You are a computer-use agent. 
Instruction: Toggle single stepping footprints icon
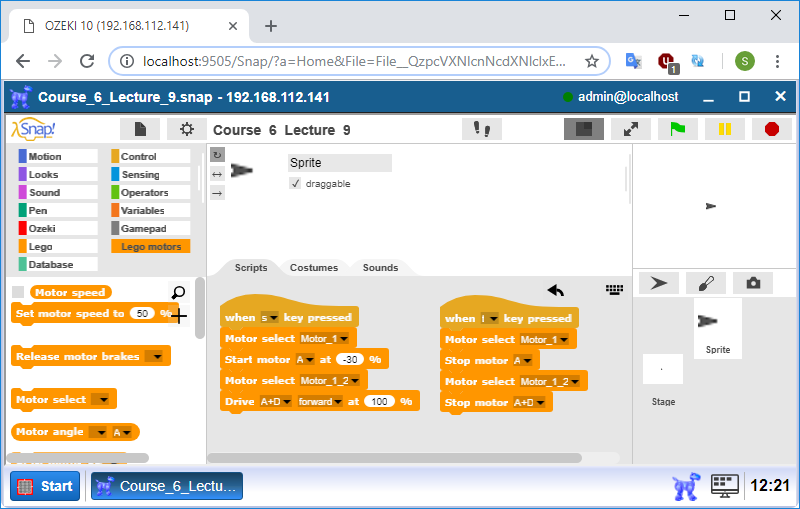pos(482,129)
